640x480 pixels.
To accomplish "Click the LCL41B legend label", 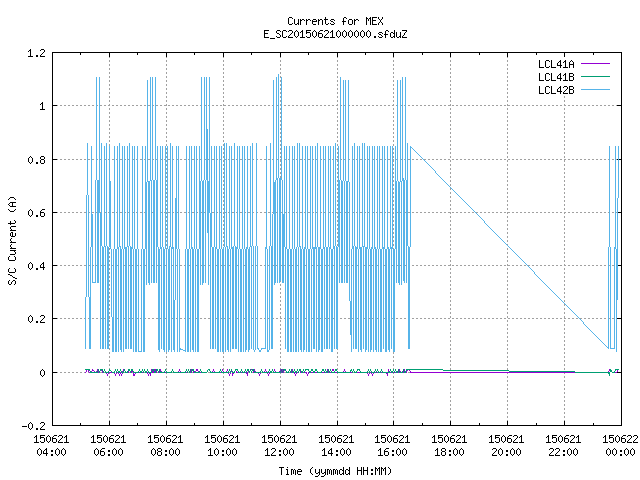I will point(556,77).
